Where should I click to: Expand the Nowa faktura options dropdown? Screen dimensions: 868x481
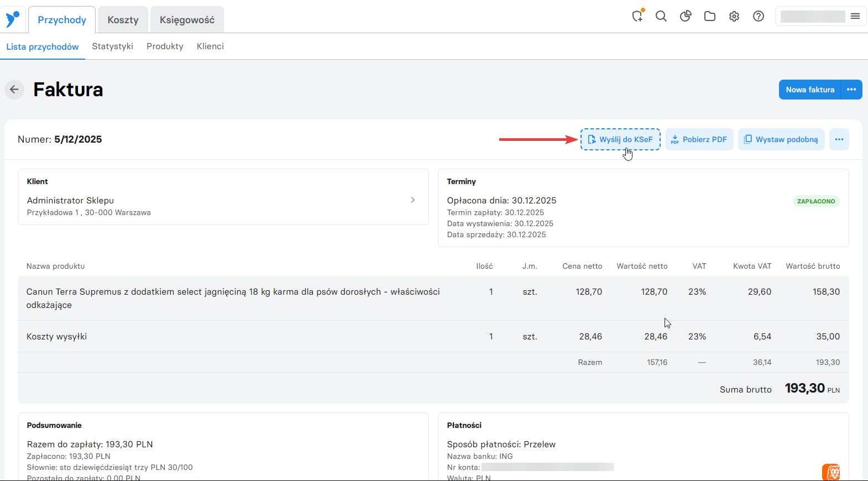(x=851, y=90)
